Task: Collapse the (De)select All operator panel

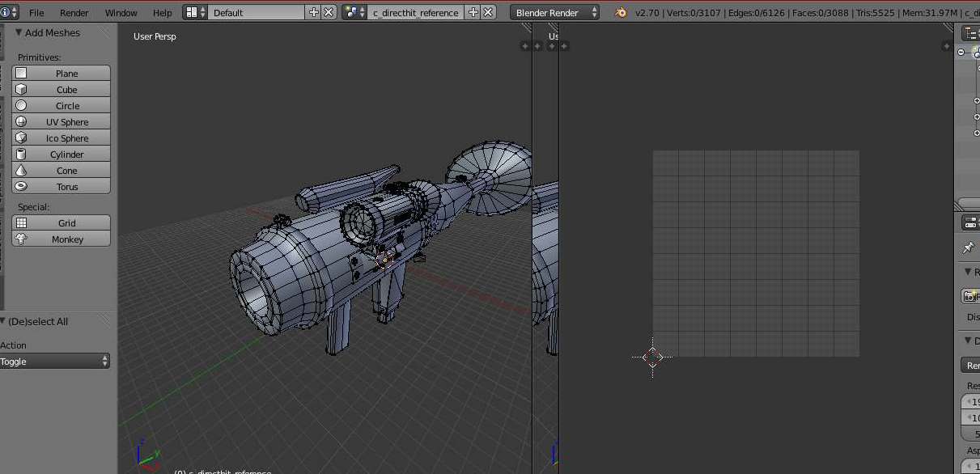Action: (2, 321)
